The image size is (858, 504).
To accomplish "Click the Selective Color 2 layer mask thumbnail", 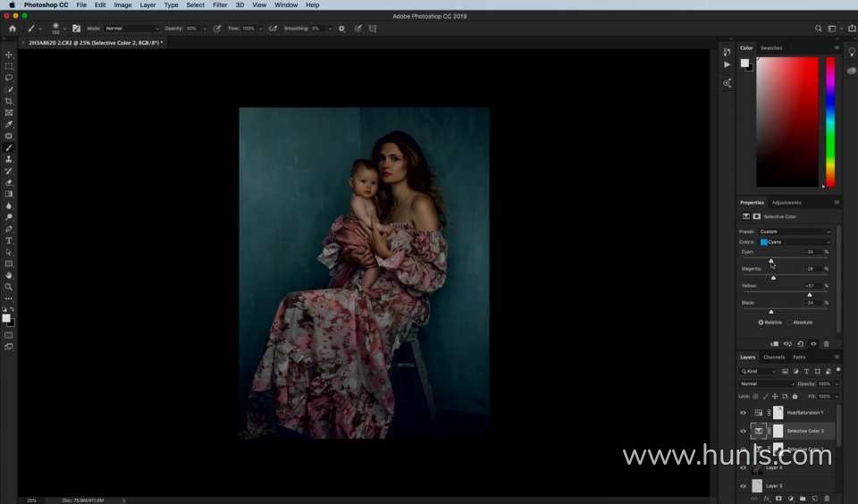I will click(778, 432).
